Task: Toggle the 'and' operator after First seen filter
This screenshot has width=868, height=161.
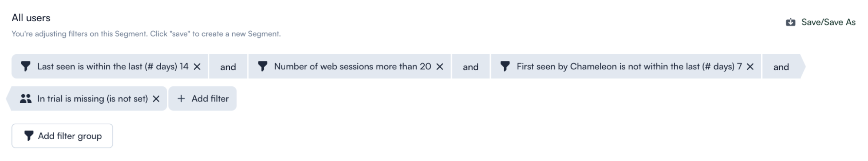Action: 781,66
